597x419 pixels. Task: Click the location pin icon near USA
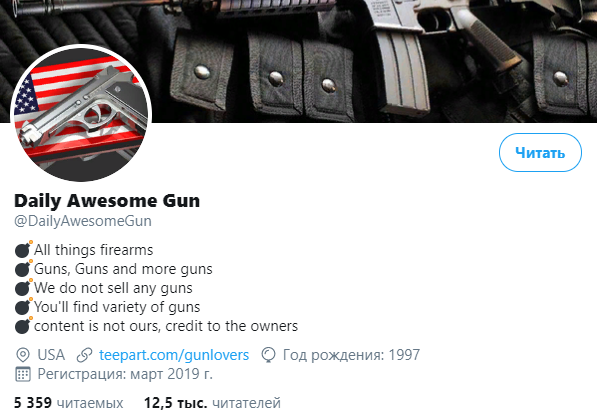[23, 355]
